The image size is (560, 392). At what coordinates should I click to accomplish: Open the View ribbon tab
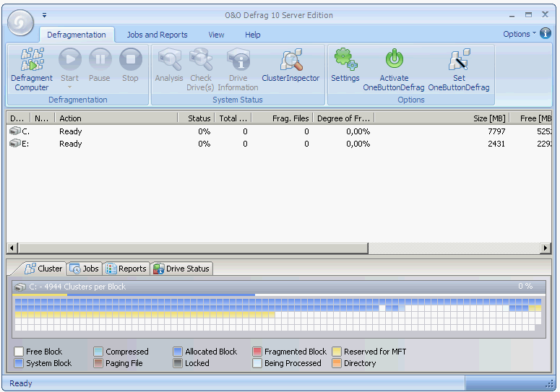click(x=217, y=35)
